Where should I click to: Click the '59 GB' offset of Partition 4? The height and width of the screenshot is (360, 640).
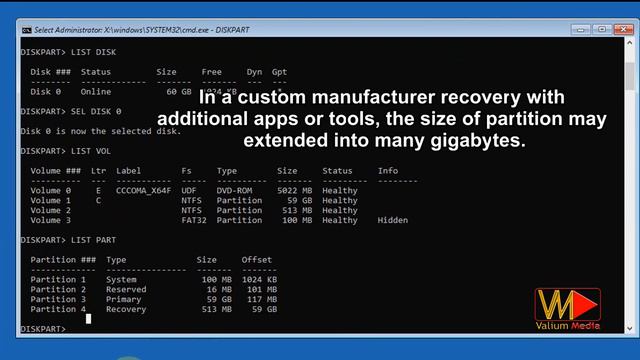[265, 309]
